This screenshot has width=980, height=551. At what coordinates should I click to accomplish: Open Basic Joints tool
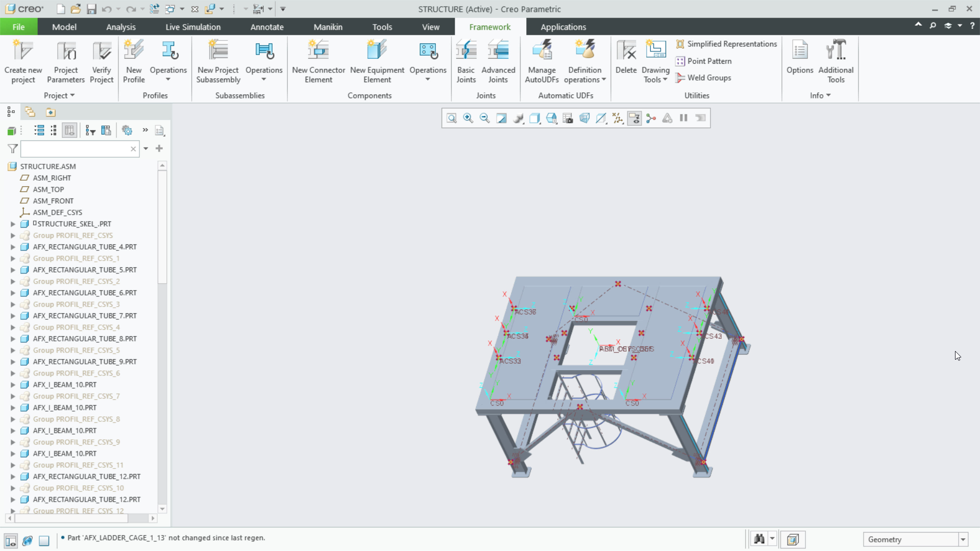click(466, 62)
